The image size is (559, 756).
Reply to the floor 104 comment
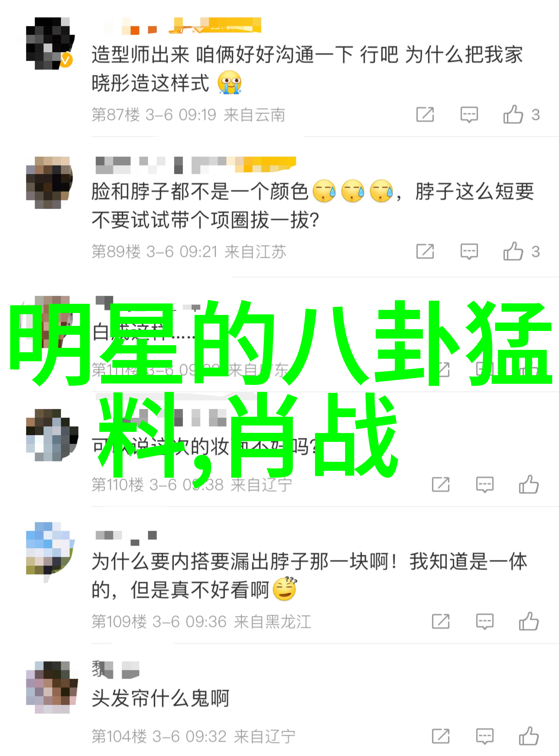pos(484,736)
